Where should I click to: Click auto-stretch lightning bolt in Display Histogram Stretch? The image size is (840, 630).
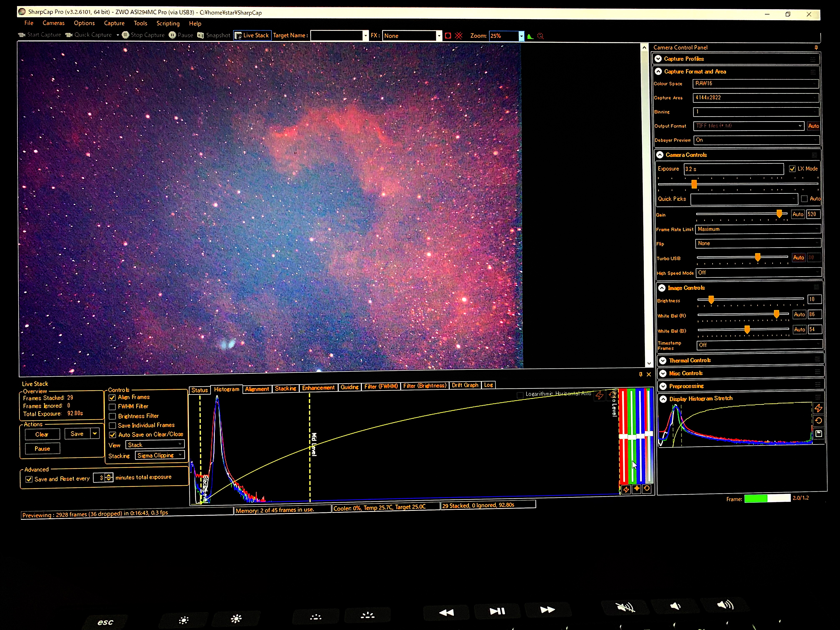pyautogui.click(x=818, y=408)
